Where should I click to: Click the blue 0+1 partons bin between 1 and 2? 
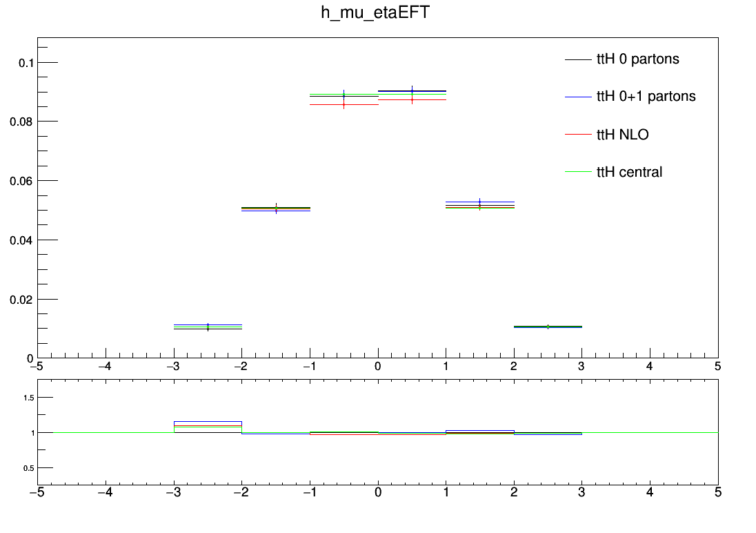tap(479, 202)
